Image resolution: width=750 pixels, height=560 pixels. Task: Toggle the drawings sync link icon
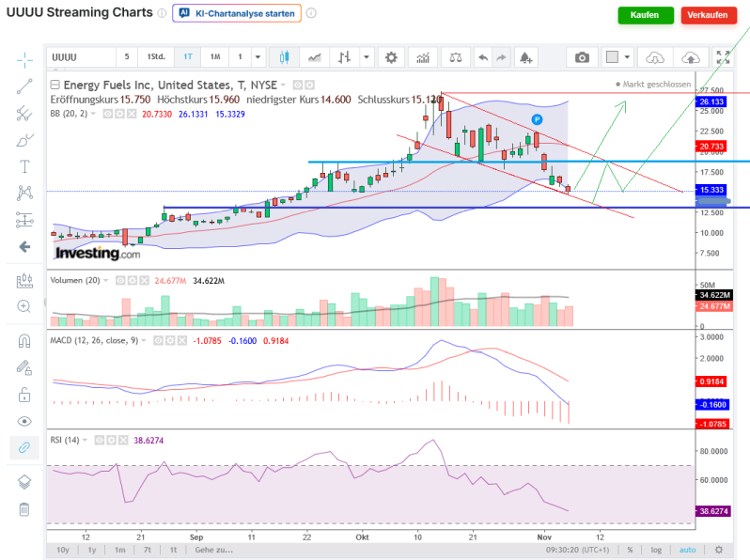[24, 448]
